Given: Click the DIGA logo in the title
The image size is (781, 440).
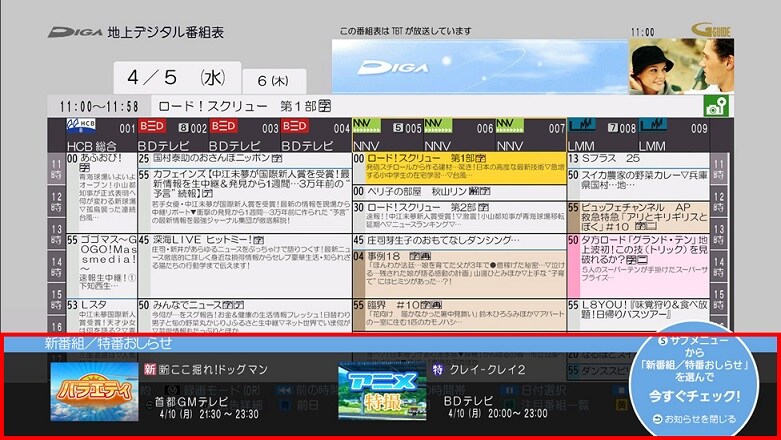Looking at the screenshot, I should click(x=73, y=32).
